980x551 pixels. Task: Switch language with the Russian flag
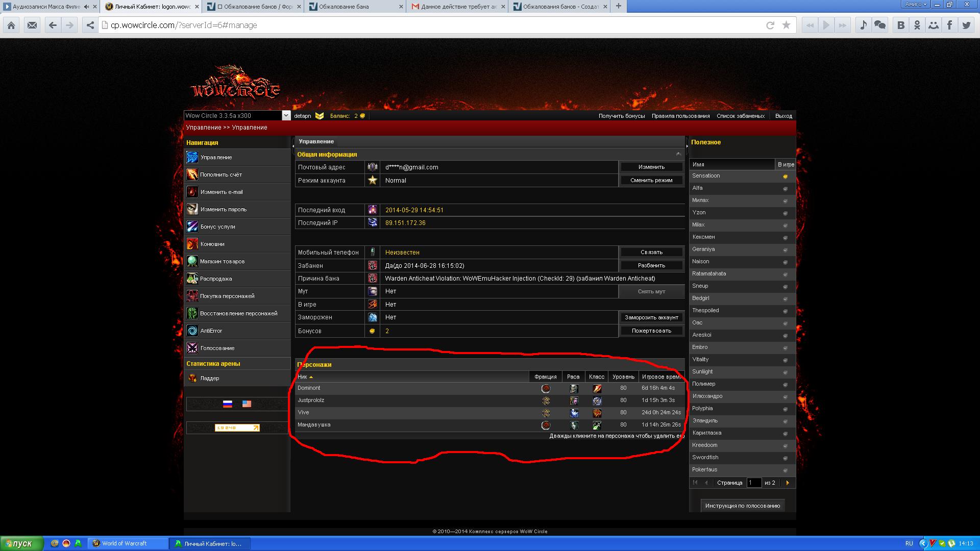pos(228,404)
